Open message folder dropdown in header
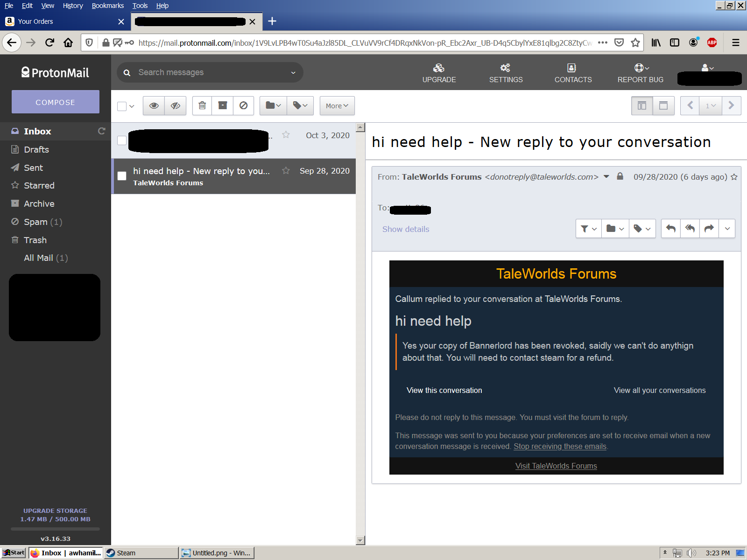747x560 pixels. (x=615, y=229)
